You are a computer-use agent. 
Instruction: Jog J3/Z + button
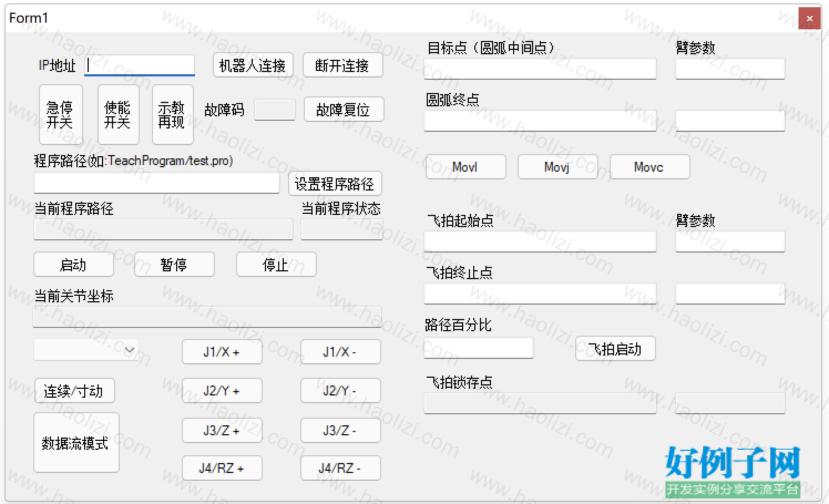coord(222,430)
